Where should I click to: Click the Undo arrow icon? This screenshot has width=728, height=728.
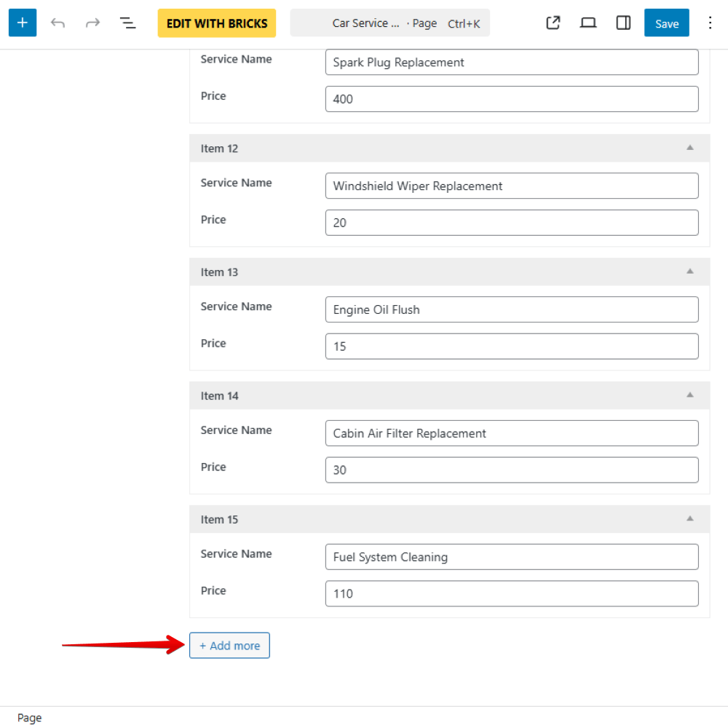(x=58, y=23)
